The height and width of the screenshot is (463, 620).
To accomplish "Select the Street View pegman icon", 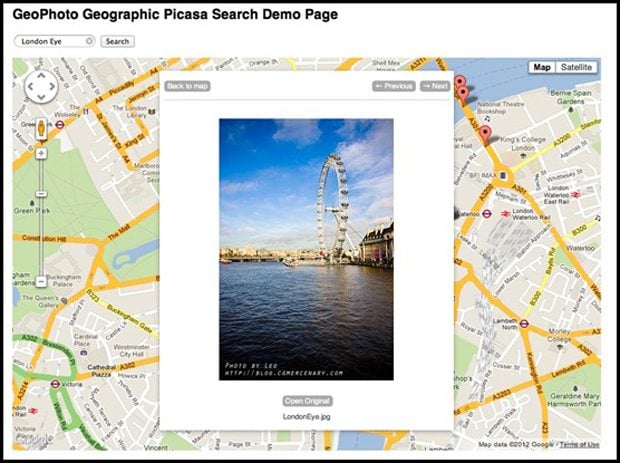I will click(x=41, y=129).
